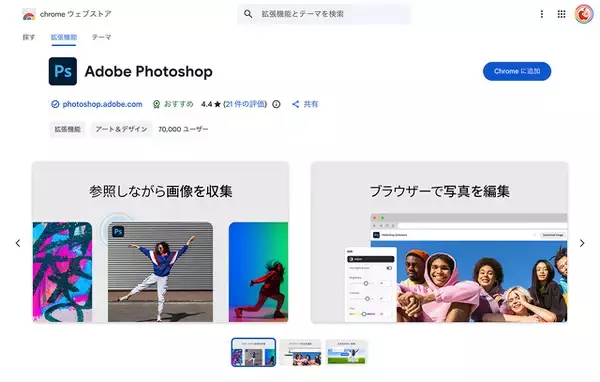Click the share icon next to 共有
Viewport: 600px width, 382px height.
pyautogui.click(x=295, y=104)
